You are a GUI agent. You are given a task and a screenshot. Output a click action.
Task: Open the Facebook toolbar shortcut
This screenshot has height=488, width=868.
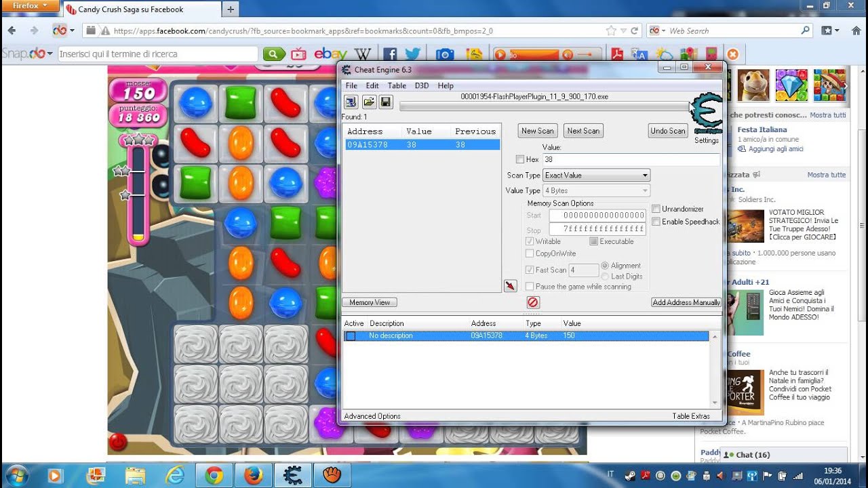[x=390, y=54]
